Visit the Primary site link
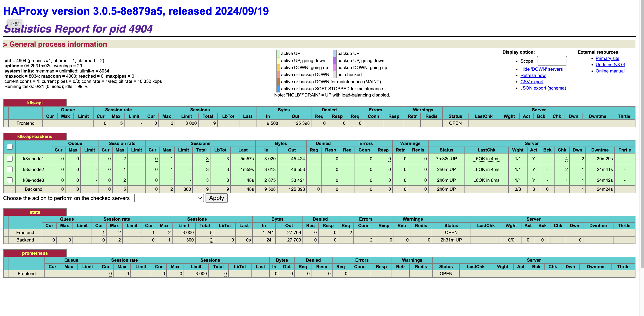 [x=607, y=58]
